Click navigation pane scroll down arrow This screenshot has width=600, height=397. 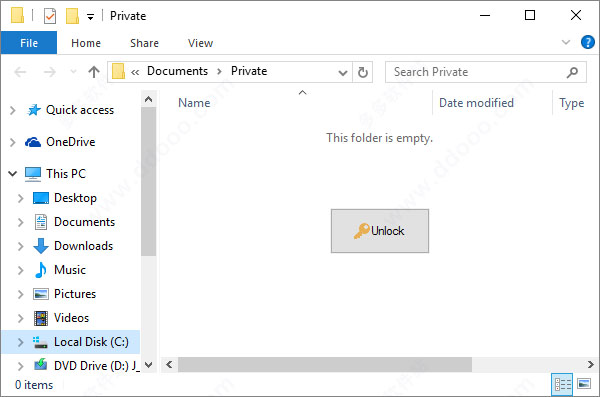(x=148, y=365)
